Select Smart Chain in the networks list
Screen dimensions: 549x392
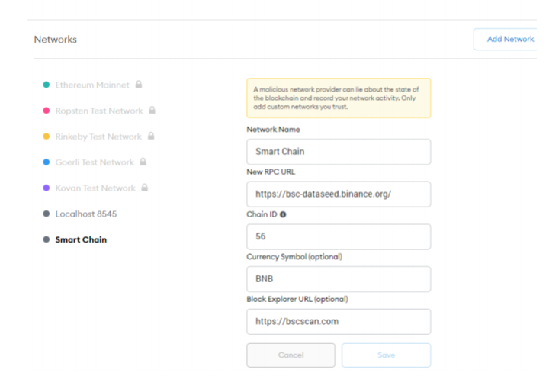[81, 239]
